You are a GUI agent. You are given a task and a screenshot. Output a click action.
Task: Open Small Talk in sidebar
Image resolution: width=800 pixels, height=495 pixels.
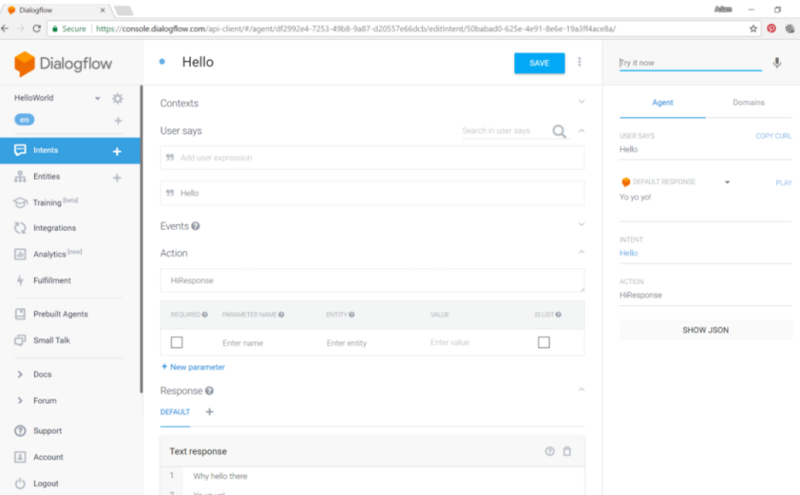tap(52, 340)
